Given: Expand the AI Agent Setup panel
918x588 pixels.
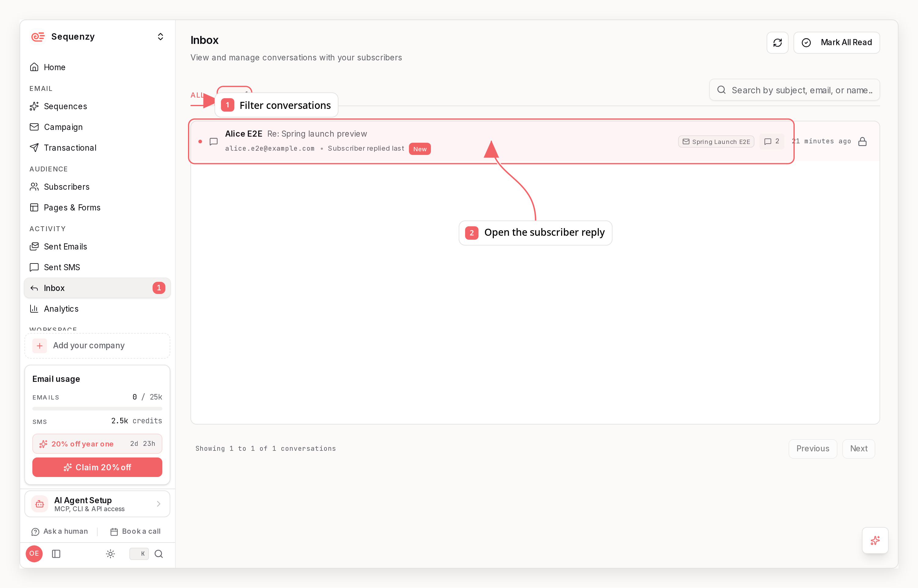Looking at the screenshot, I should tap(97, 504).
